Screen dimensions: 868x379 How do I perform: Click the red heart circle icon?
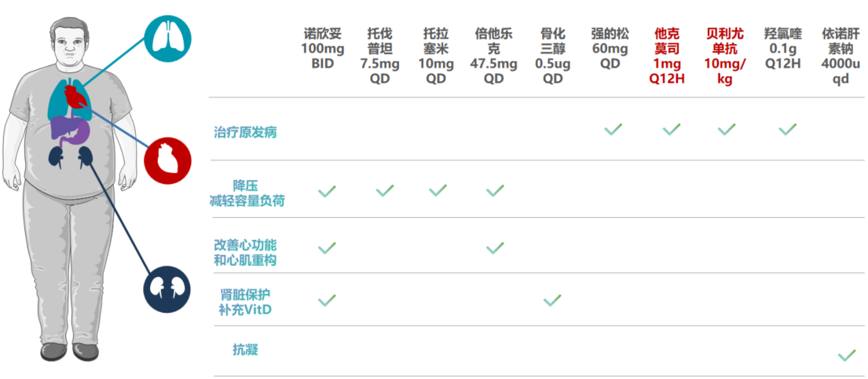(168, 160)
